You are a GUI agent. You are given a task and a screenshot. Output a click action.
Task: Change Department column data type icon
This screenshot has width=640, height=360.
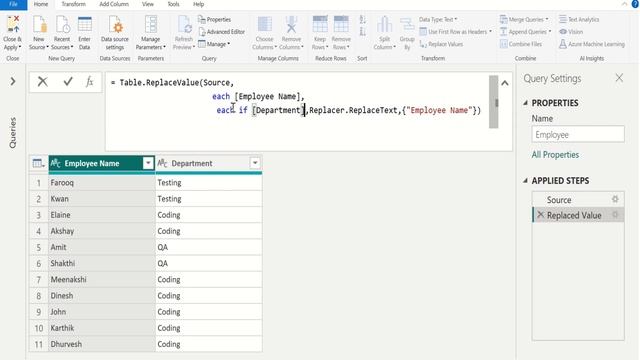click(162, 163)
